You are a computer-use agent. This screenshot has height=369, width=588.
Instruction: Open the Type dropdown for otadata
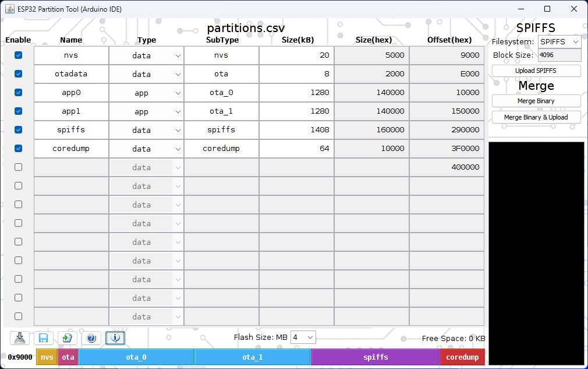146,74
